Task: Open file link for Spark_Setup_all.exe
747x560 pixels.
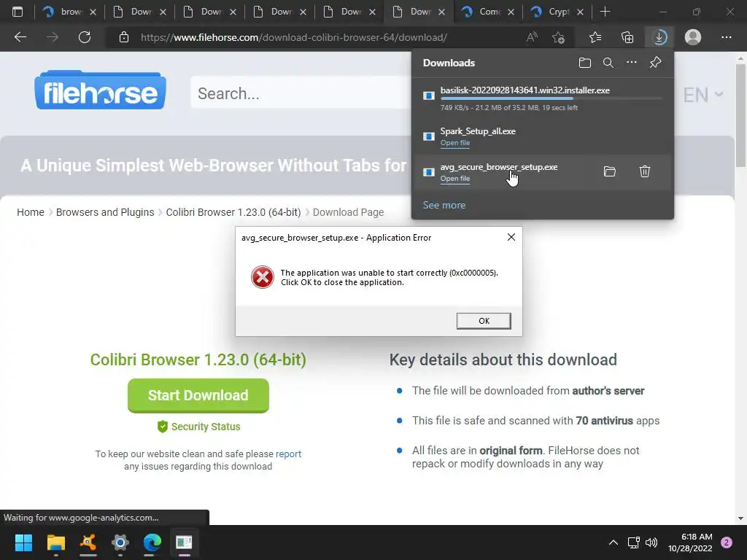Action: point(455,143)
